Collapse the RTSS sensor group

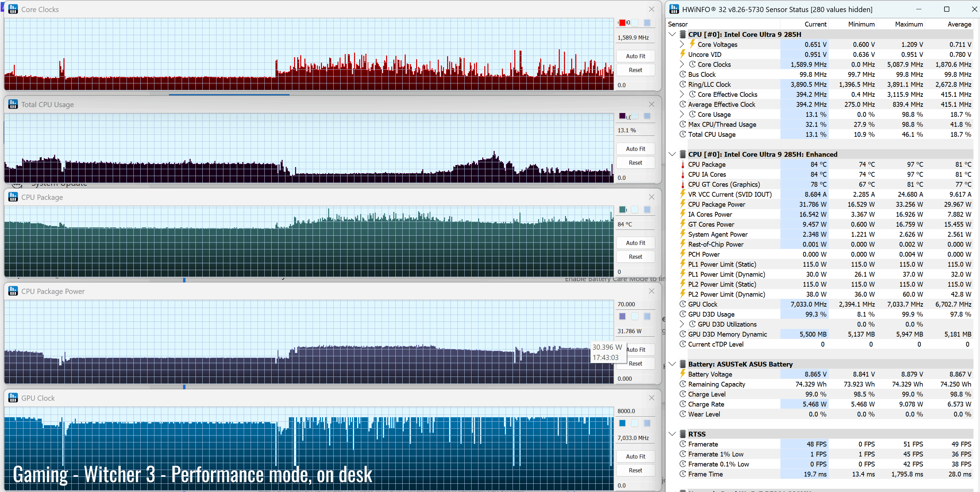pyautogui.click(x=672, y=434)
